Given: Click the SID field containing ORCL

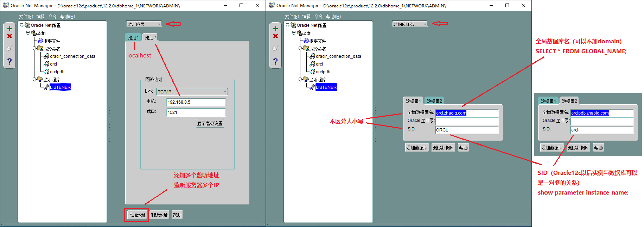Looking at the screenshot, I should [466, 130].
